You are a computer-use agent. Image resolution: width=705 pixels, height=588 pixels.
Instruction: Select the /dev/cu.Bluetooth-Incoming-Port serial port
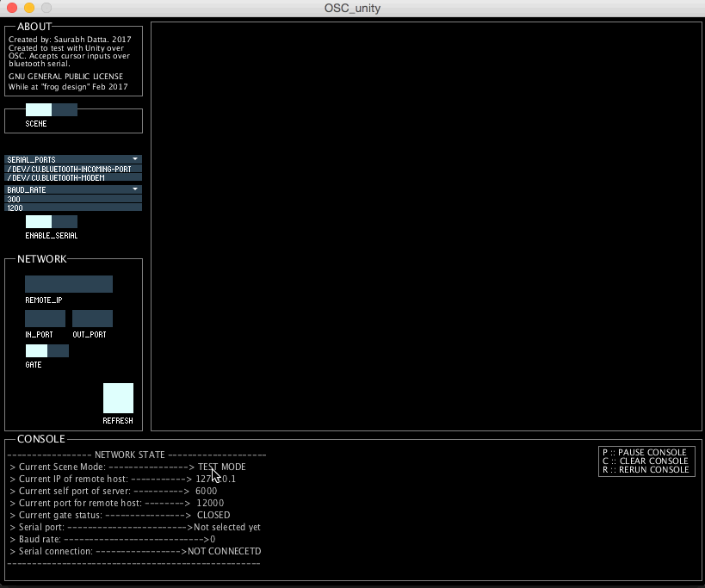click(73, 169)
